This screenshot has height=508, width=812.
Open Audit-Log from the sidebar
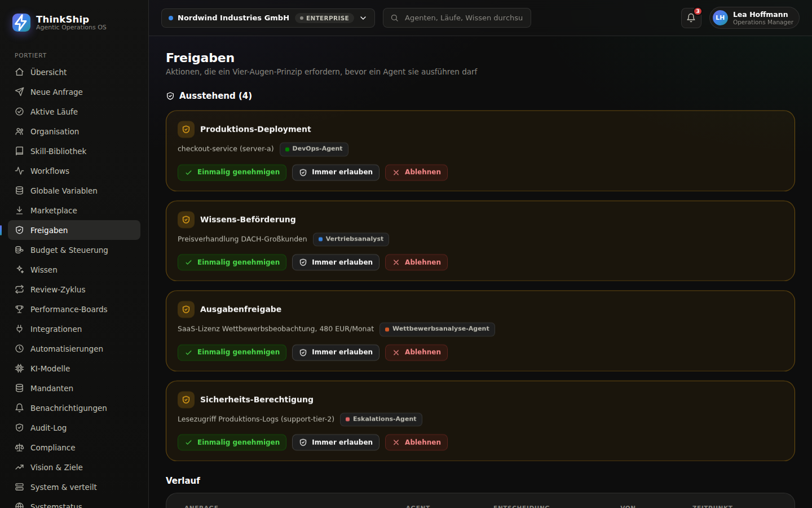click(x=74, y=428)
